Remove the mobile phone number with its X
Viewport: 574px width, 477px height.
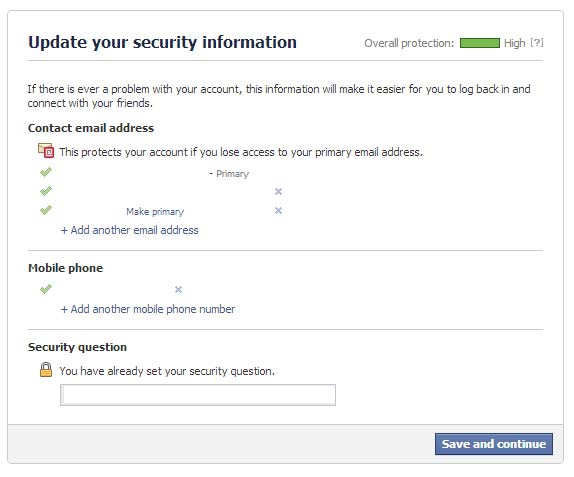(x=178, y=290)
